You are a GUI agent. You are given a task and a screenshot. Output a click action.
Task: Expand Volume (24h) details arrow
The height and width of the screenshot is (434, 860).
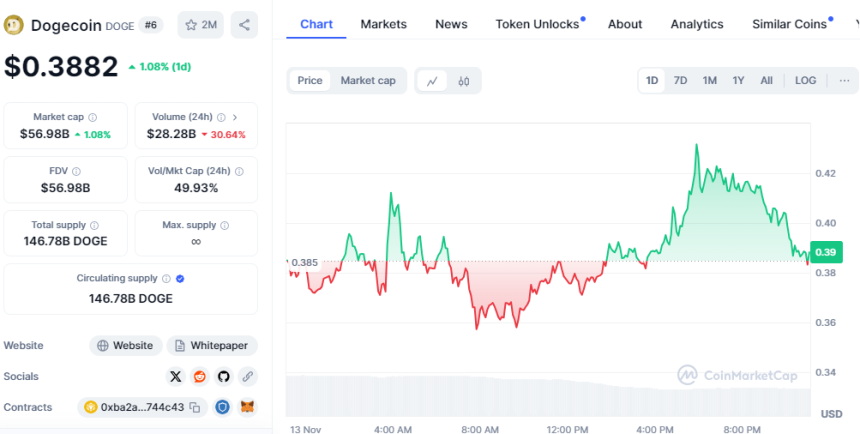point(235,117)
